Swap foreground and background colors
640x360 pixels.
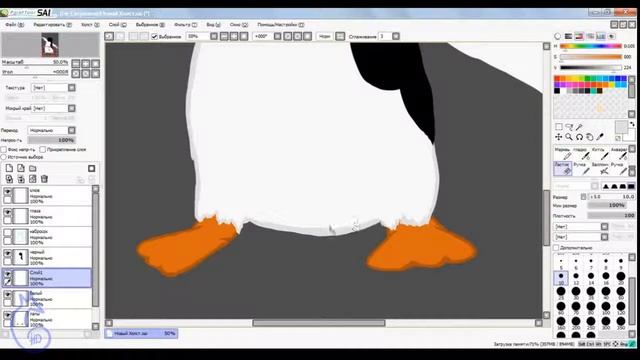tap(632, 124)
